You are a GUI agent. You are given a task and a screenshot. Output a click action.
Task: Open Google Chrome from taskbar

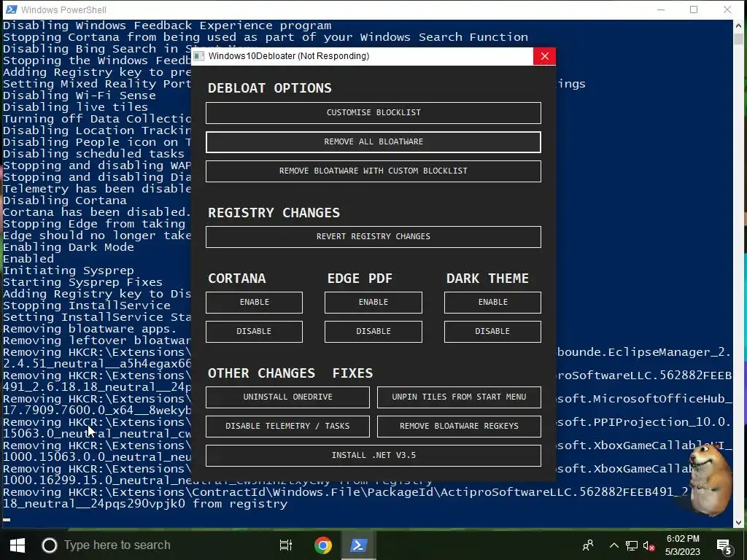pos(323,545)
